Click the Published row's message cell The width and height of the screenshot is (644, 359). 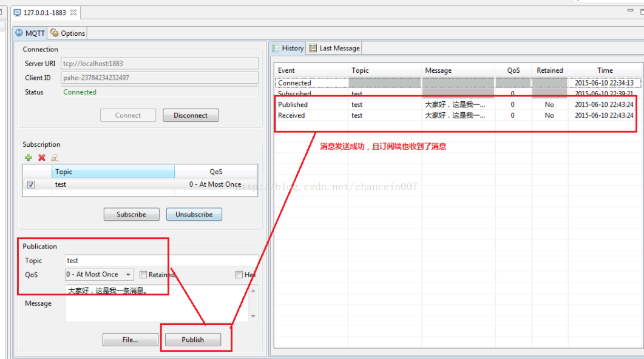[458, 105]
